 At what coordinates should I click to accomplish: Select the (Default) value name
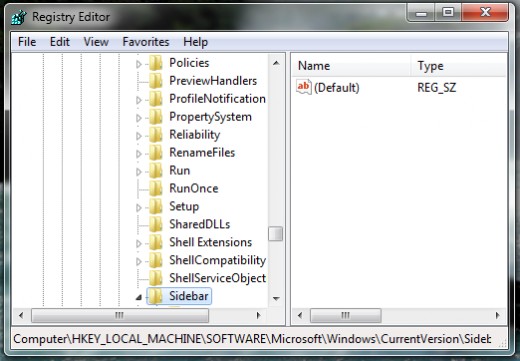tap(337, 88)
